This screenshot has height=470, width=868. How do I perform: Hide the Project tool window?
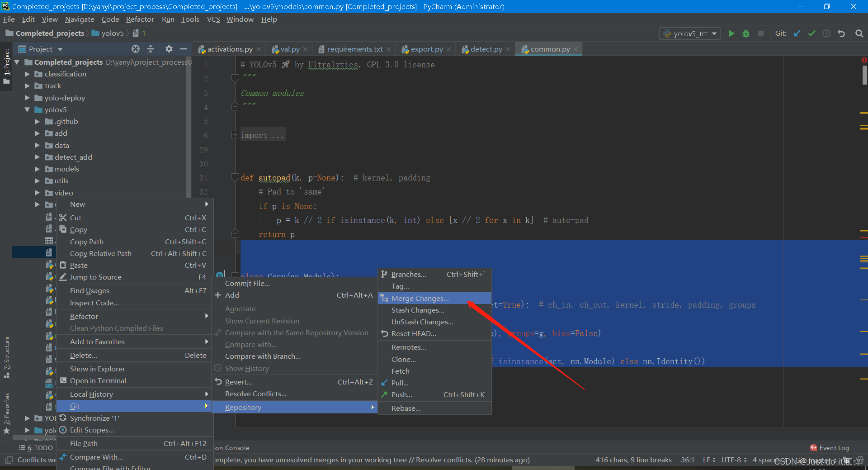point(184,49)
